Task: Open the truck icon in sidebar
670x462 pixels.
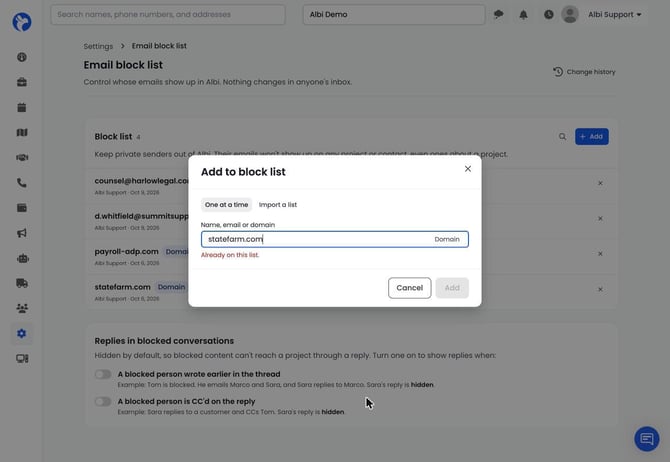Action: (x=22, y=283)
